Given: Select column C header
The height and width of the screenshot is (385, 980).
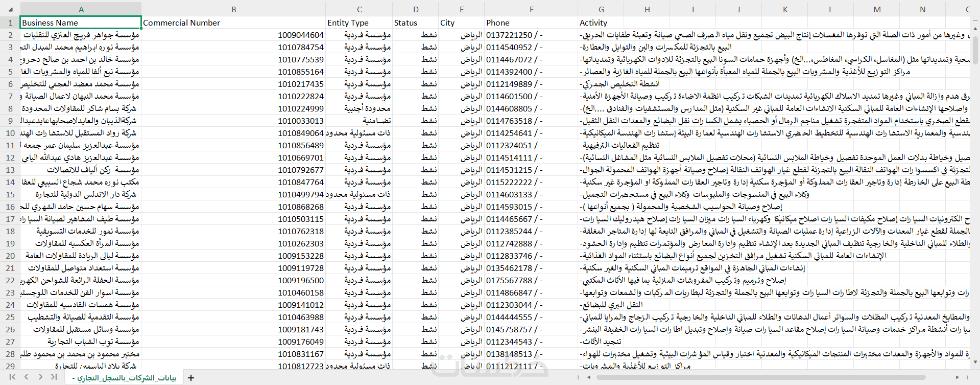Looking at the screenshot, I should pyautogui.click(x=359, y=9).
